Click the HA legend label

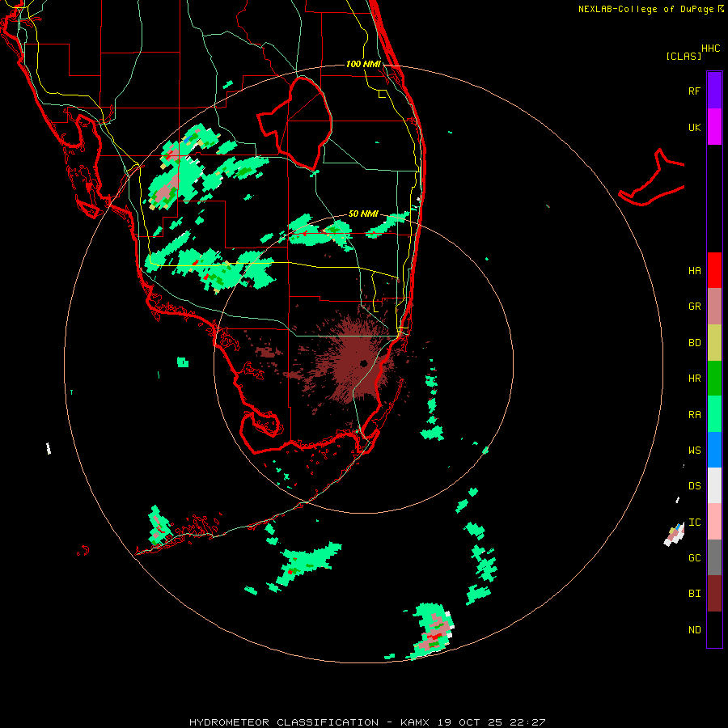pyautogui.click(x=694, y=271)
